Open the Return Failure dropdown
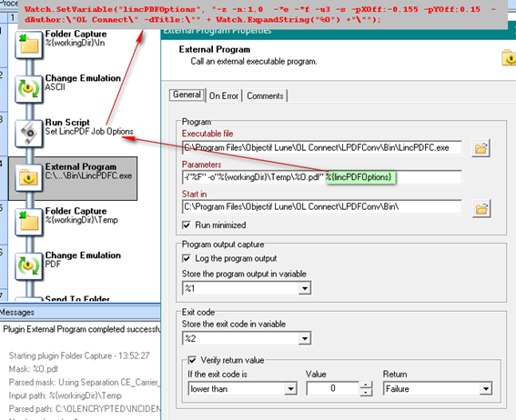This screenshot has height=420, width=516. [x=486, y=389]
